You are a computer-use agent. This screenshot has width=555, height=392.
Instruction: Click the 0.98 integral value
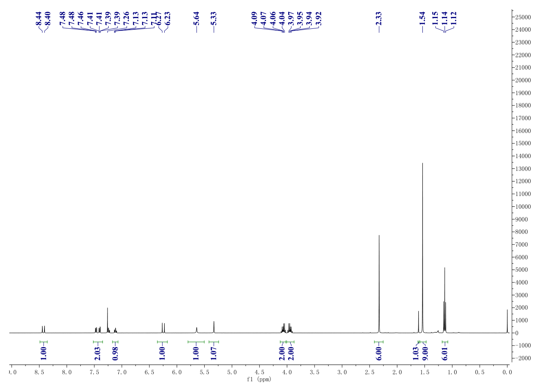[x=115, y=354]
